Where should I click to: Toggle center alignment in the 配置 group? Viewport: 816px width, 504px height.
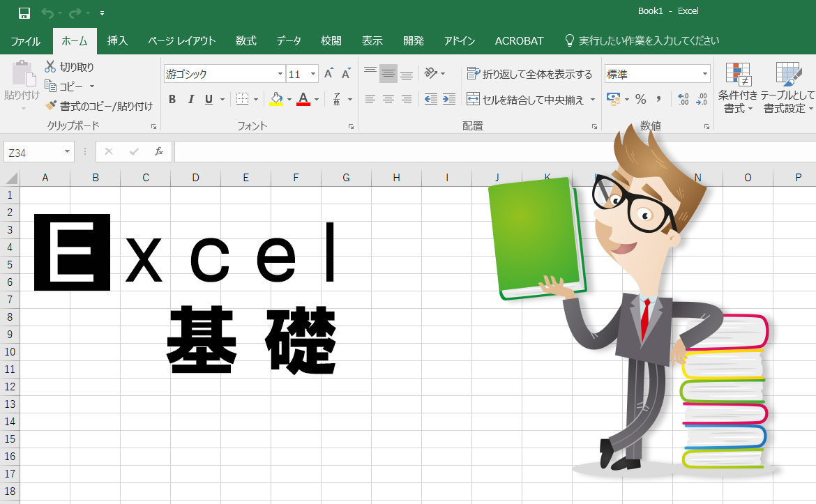387,99
